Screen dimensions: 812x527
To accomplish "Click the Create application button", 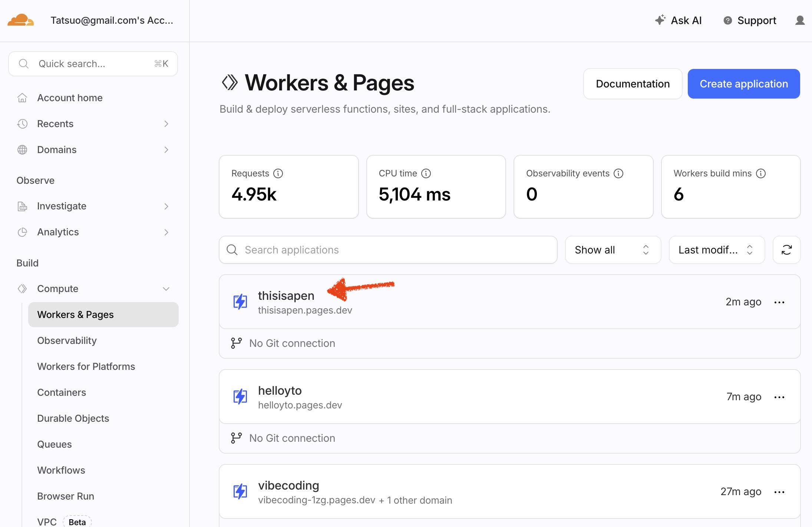I will tap(744, 84).
